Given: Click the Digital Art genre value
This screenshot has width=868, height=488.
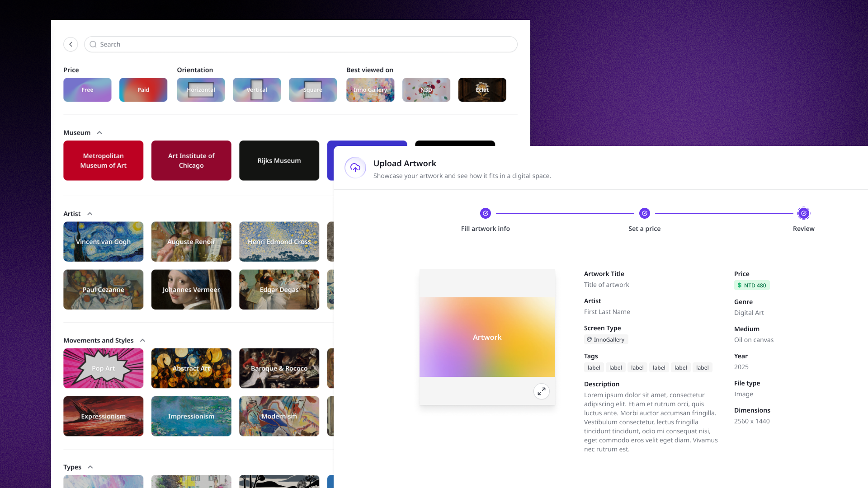Looking at the screenshot, I should click(749, 313).
